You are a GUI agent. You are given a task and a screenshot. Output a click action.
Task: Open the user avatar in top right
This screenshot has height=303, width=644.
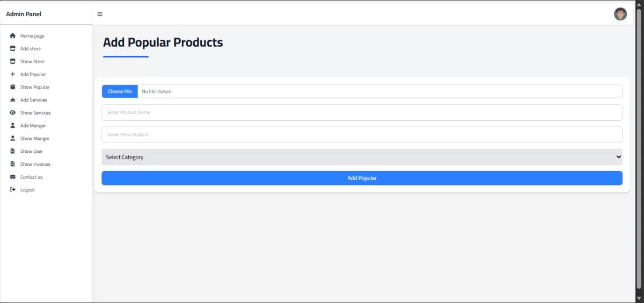click(620, 14)
